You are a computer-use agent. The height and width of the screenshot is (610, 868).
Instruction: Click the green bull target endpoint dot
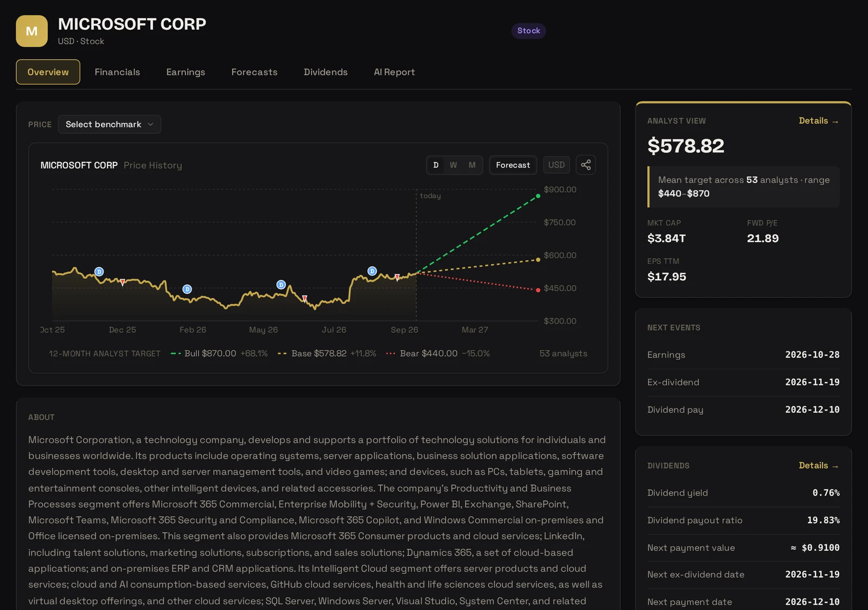[538, 196]
